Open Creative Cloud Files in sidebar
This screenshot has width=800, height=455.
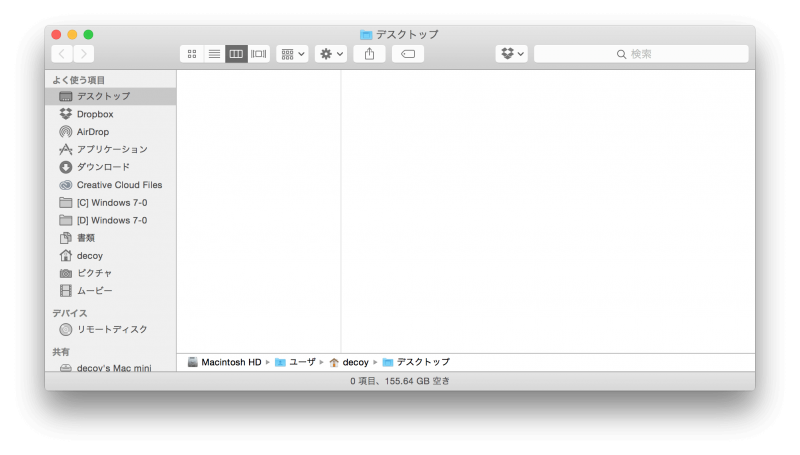110,185
